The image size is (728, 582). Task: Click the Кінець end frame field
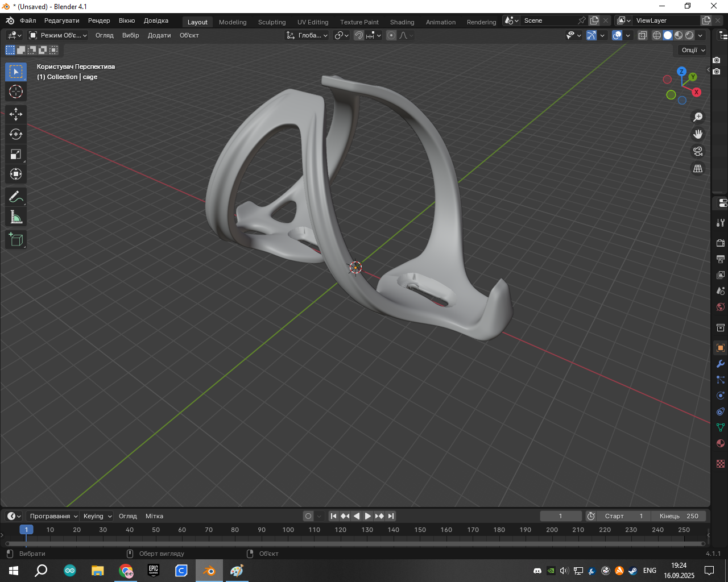tap(679, 516)
